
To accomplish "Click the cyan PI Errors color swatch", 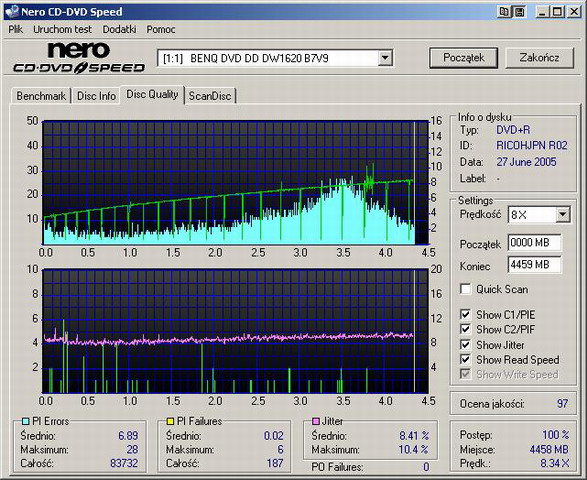I will tap(25, 421).
